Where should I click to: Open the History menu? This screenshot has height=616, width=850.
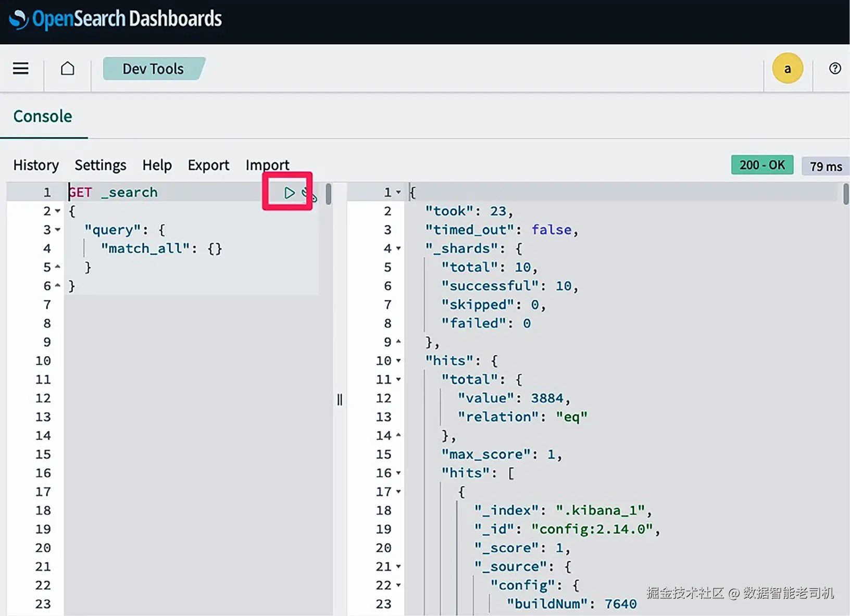coord(36,165)
